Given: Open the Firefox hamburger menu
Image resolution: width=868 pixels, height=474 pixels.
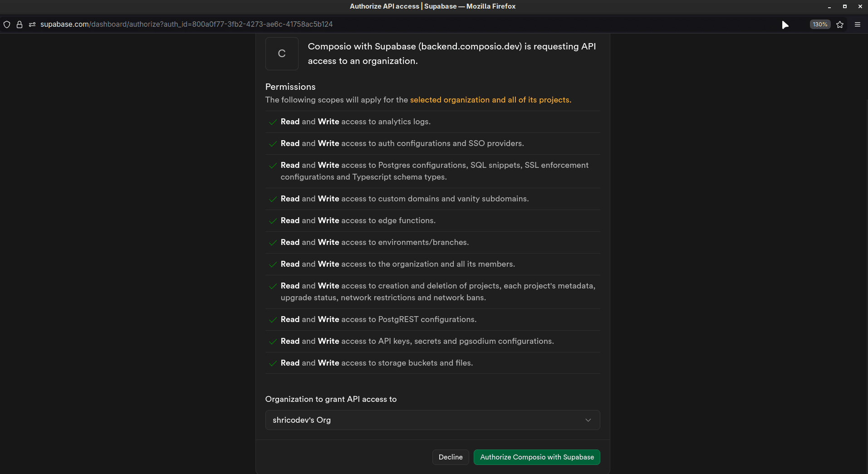Looking at the screenshot, I should (858, 24).
